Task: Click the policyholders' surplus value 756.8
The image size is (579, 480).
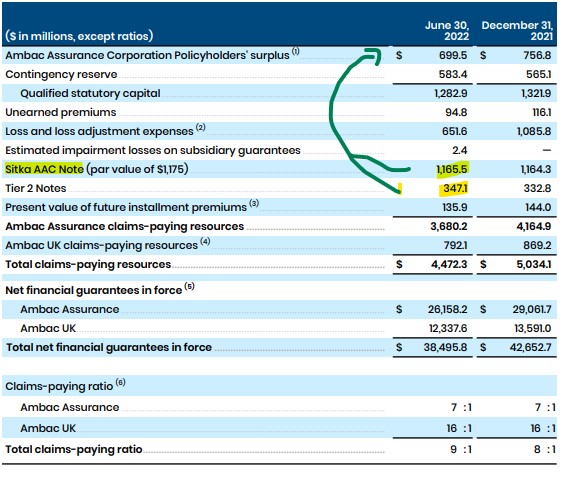Action: click(537, 55)
